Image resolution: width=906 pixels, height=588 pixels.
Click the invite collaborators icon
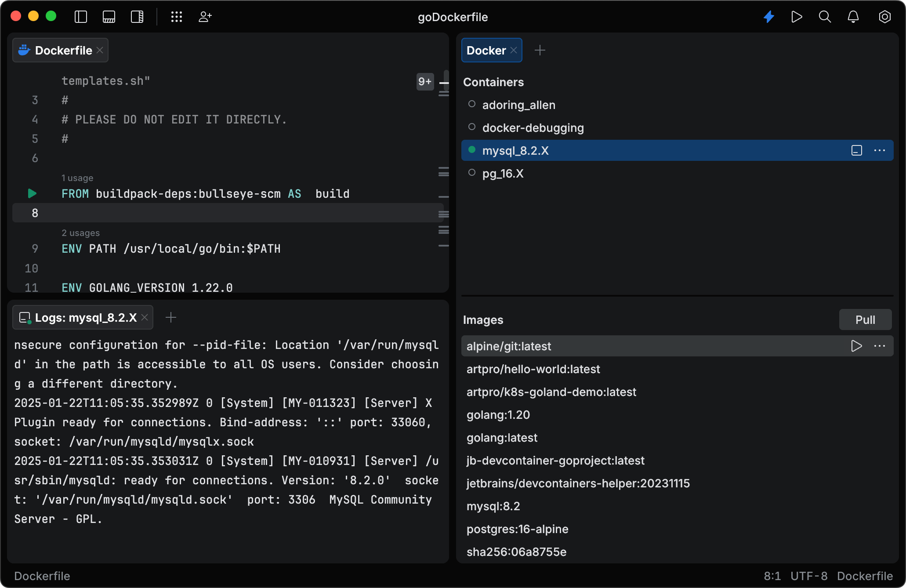(x=205, y=17)
